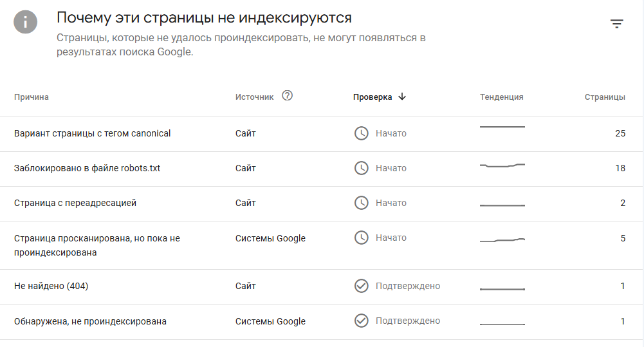The height and width of the screenshot is (347, 644).
Task: Open the Вариант страницы с тегом canonical row
Action: coord(93,134)
